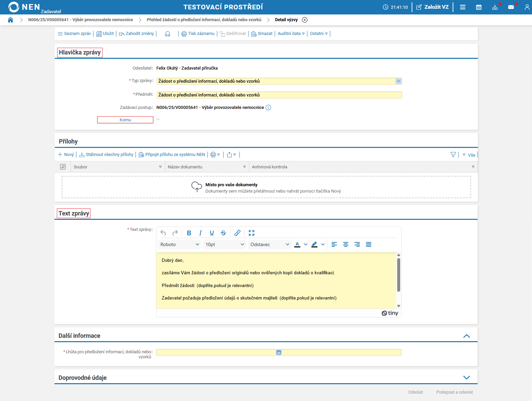532x401 pixels.
Task: Open date picker for Lhůta field
Action: (279, 352)
